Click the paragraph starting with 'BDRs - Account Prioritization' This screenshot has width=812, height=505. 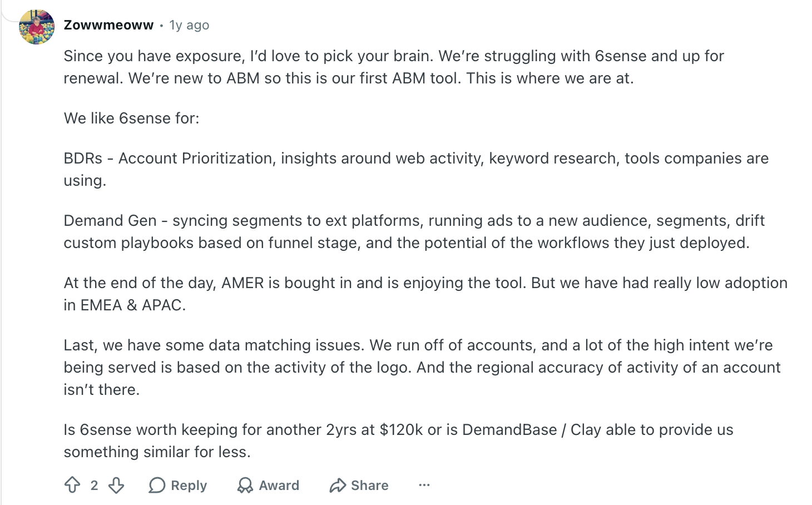click(416, 169)
